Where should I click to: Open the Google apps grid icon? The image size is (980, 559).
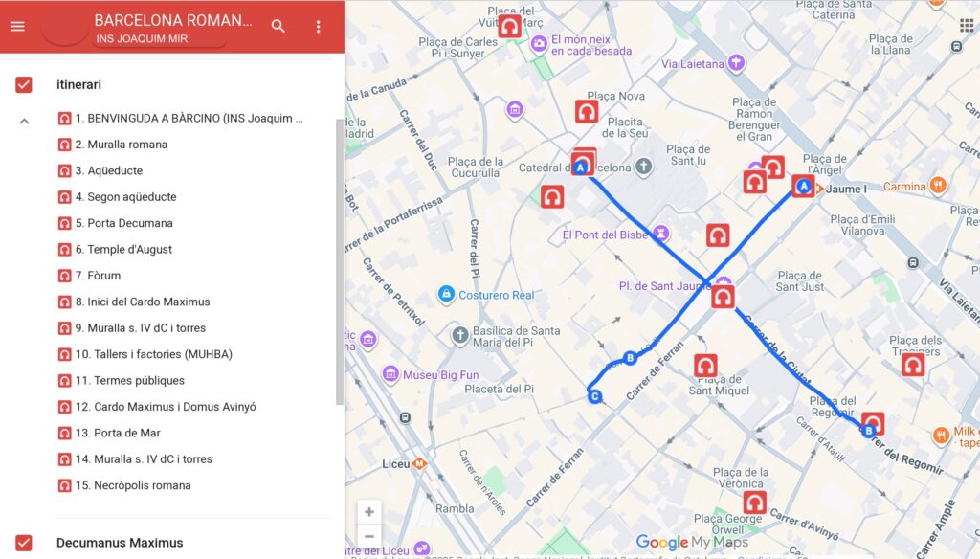pos(966,25)
